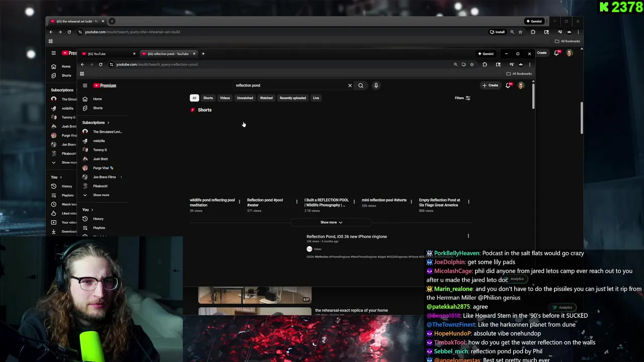Open Chrome three-dot menu in front window
This screenshot has width=644, height=362.
point(529,64)
